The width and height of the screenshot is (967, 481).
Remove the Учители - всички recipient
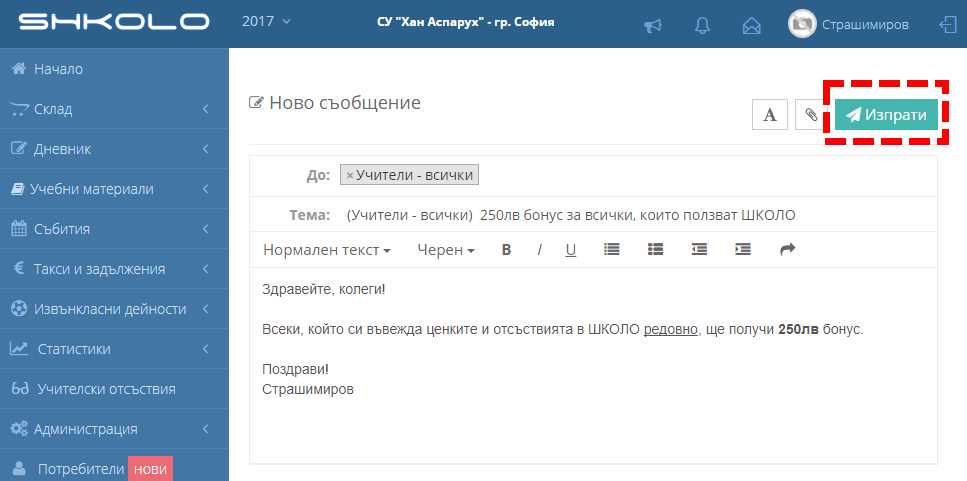pos(350,175)
